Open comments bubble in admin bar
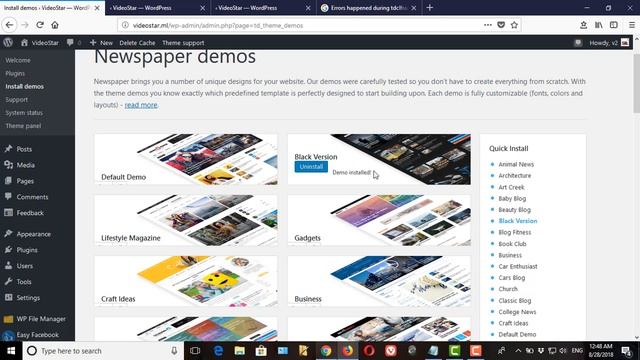Image resolution: width=640 pixels, height=360 pixels. (73, 42)
